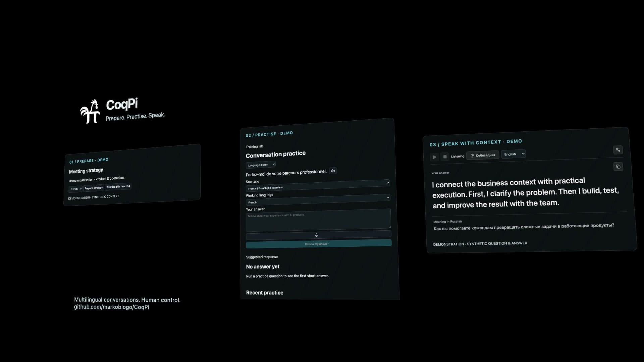Play the French question audio
This screenshot has height=362, width=644.
pos(333,171)
